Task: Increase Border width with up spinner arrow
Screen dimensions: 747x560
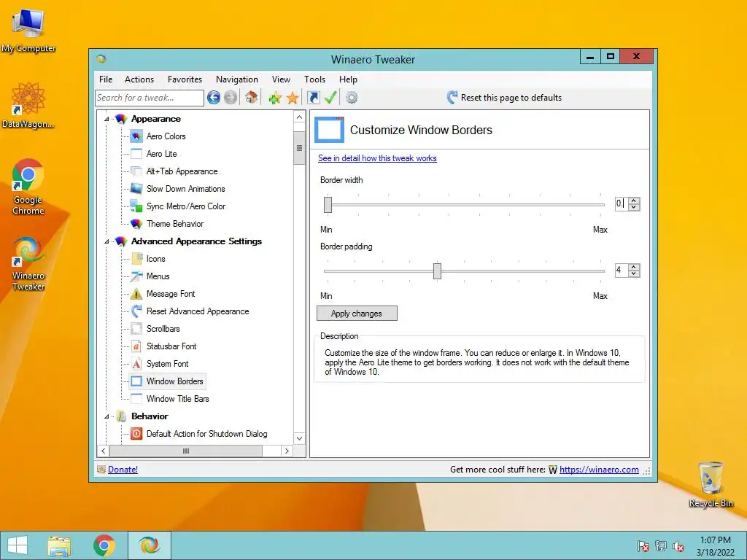Action: (634, 201)
